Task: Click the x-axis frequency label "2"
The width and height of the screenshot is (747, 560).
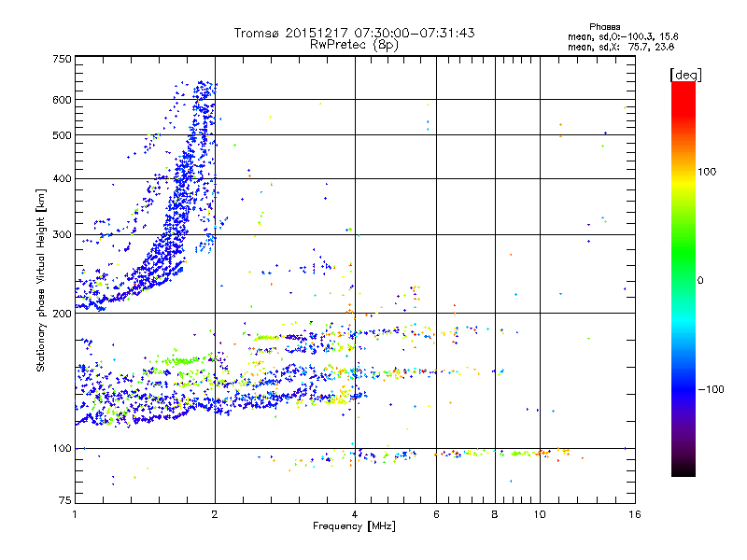Action: [x=215, y=514]
